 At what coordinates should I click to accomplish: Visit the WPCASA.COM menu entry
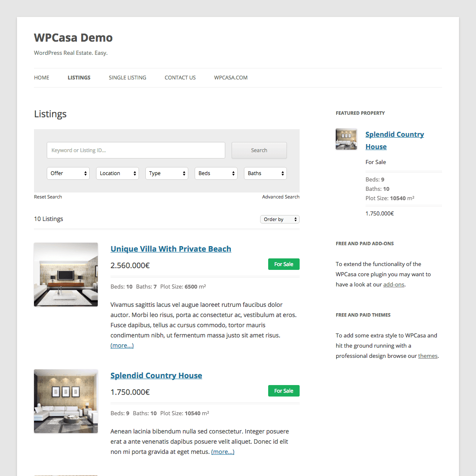(x=231, y=77)
